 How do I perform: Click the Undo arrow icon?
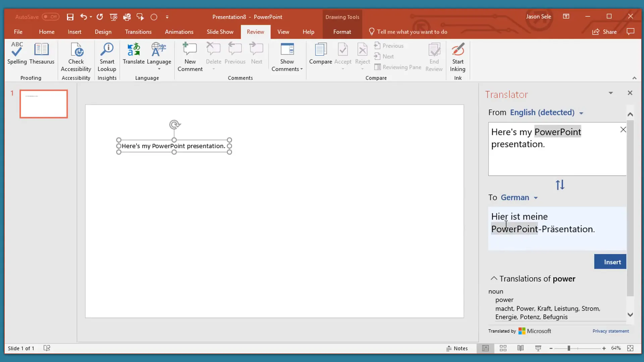[x=84, y=17]
